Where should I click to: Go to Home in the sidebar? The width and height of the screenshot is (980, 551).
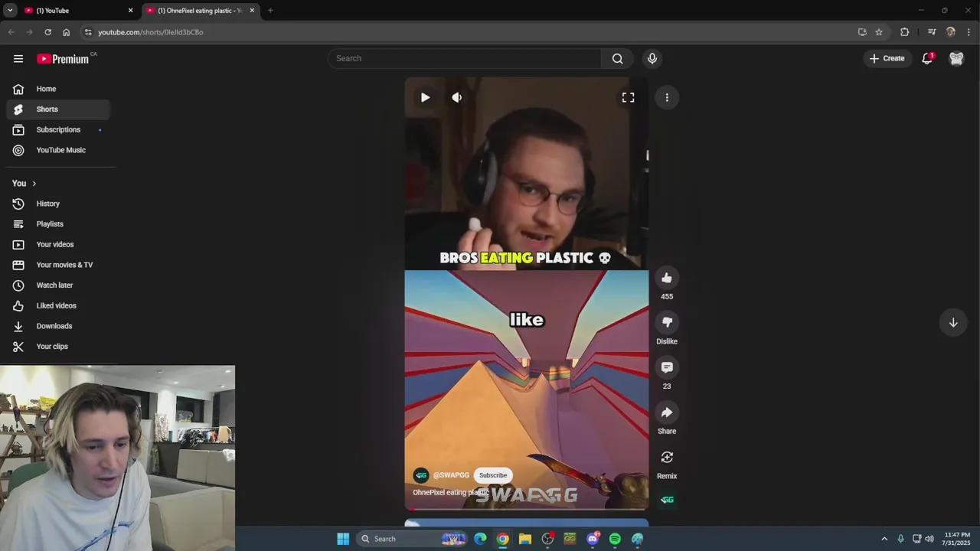pyautogui.click(x=58, y=89)
